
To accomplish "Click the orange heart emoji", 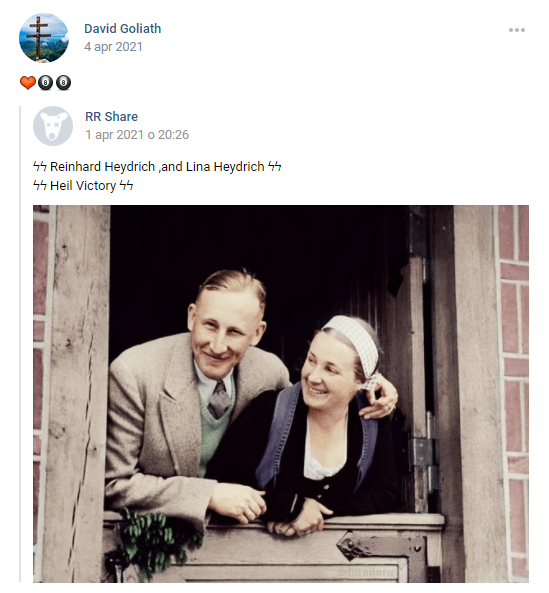I will tap(28, 82).
